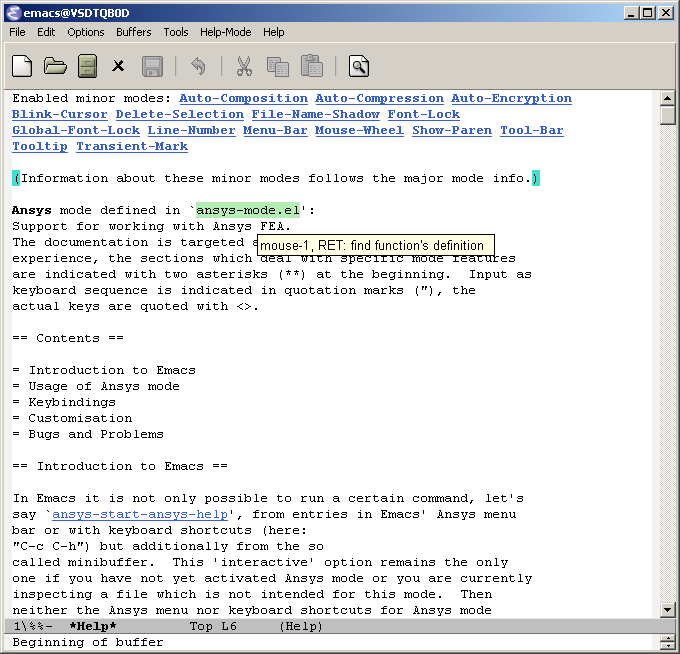
Task: Click the Save buffer floppy icon
Action: (x=152, y=66)
